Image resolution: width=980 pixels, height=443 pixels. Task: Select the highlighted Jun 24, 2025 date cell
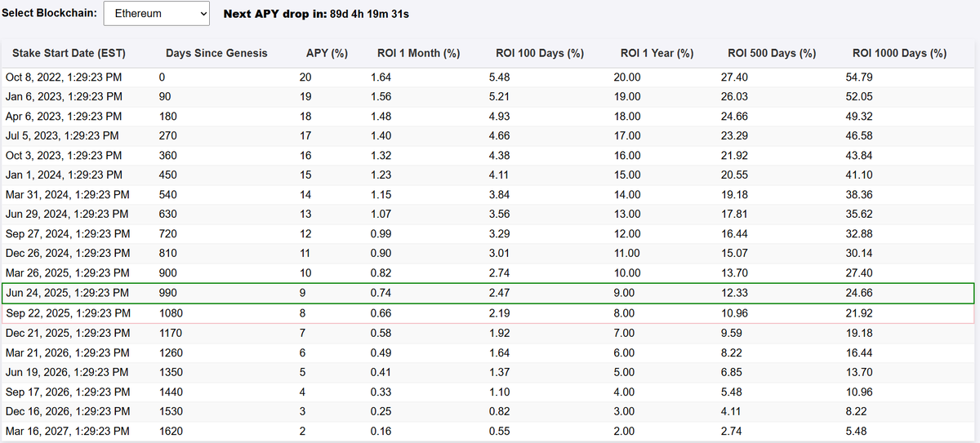67,293
